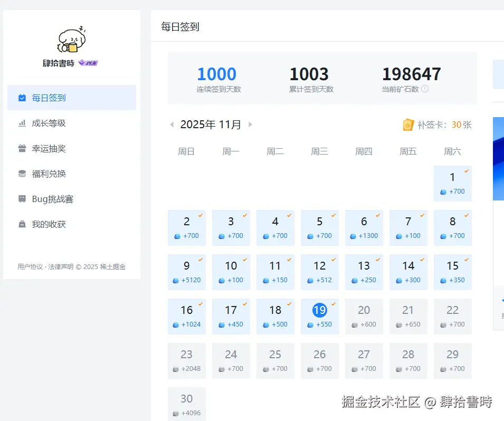Click the 1000 continuous check-in counter
The height and width of the screenshot is (421, 504).
tap(216, 74)
